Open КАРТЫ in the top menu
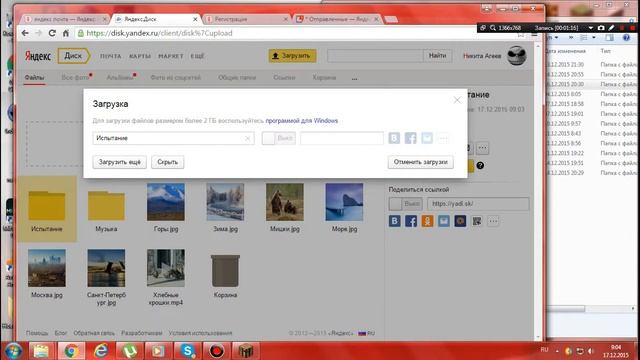This screenshot has width=640, height=360. (140, 56)
